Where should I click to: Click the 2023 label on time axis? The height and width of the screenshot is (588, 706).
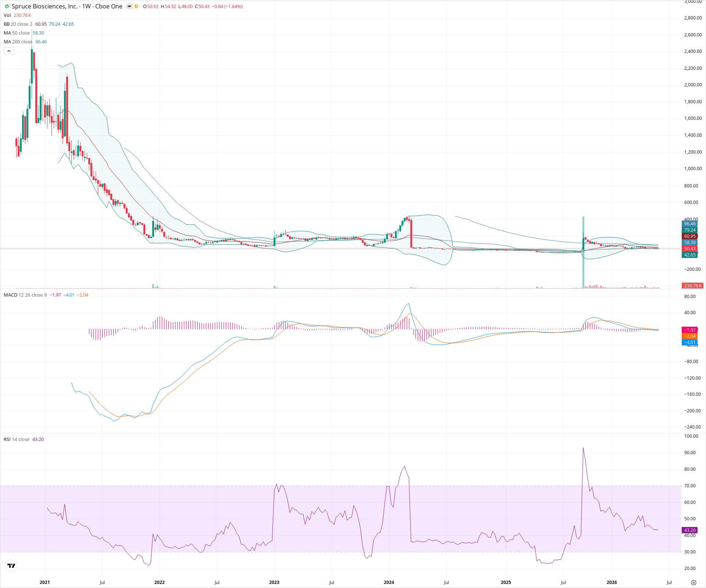(x=274, y=582)
